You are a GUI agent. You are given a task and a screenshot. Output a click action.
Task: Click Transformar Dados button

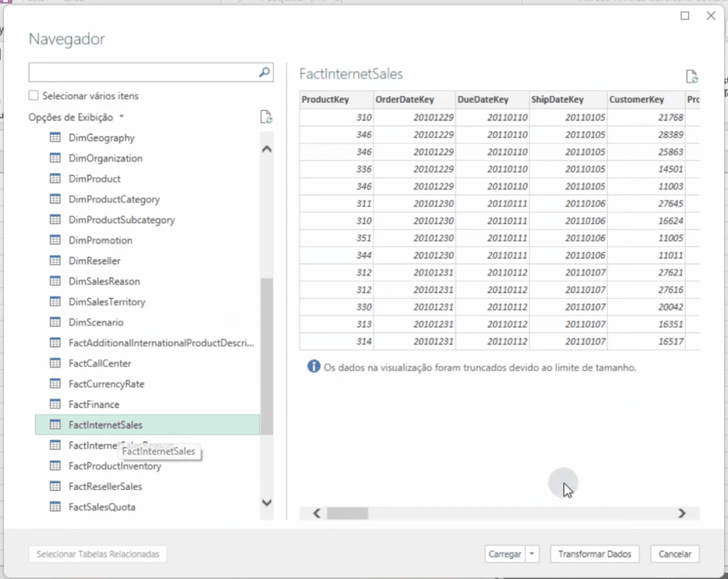click(594, 554)
